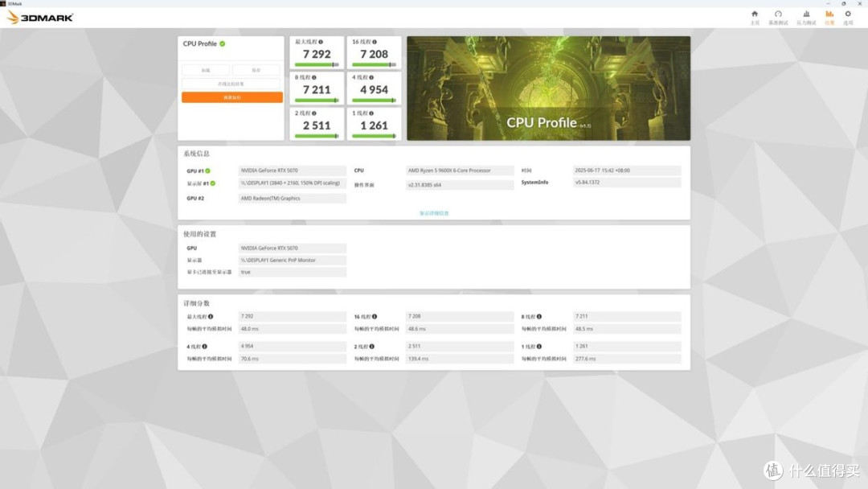Open the Stress Tests (压力测试) tab

click(x=806, y=17)
